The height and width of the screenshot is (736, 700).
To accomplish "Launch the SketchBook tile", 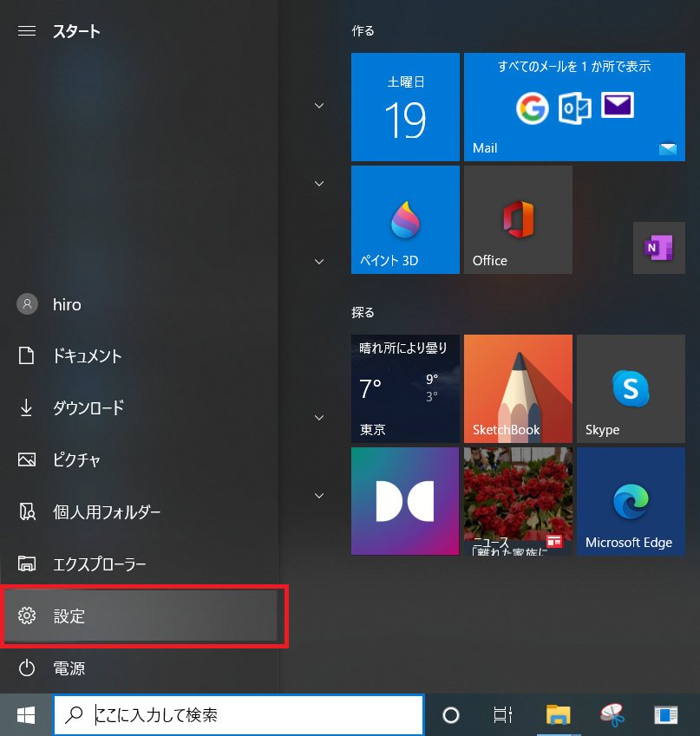I will click(518, 388).
